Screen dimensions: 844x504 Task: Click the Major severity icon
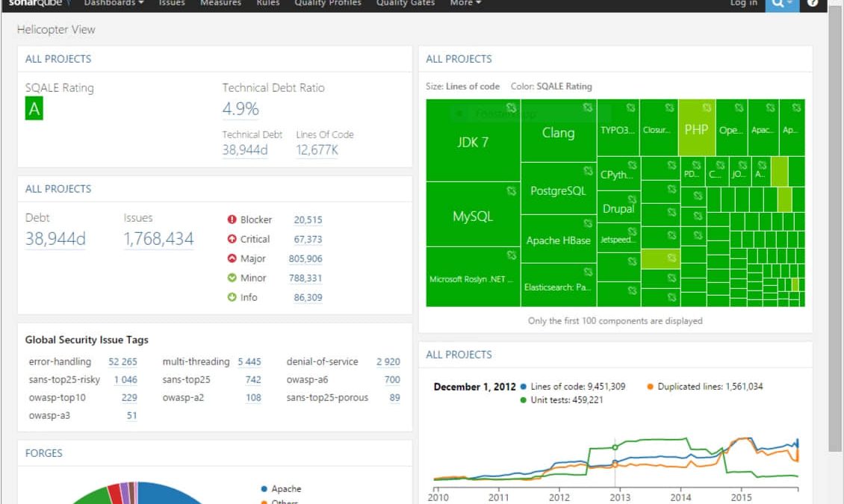[232, 258]
